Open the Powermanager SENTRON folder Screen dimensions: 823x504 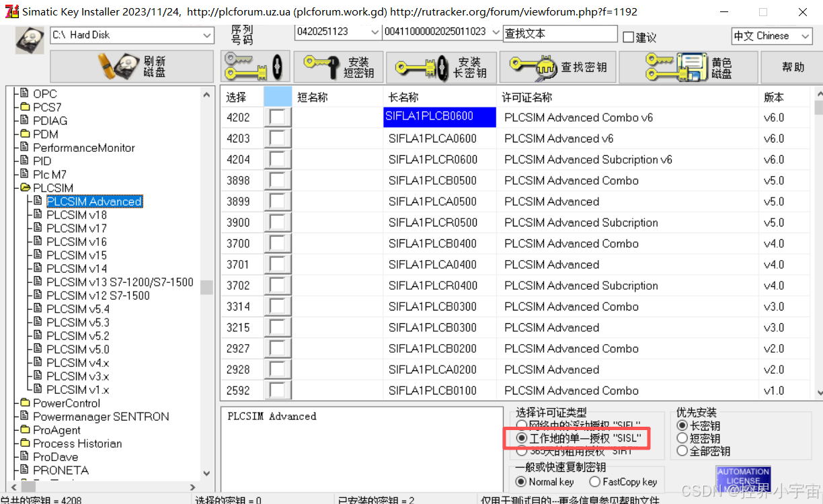coord(101,417)
